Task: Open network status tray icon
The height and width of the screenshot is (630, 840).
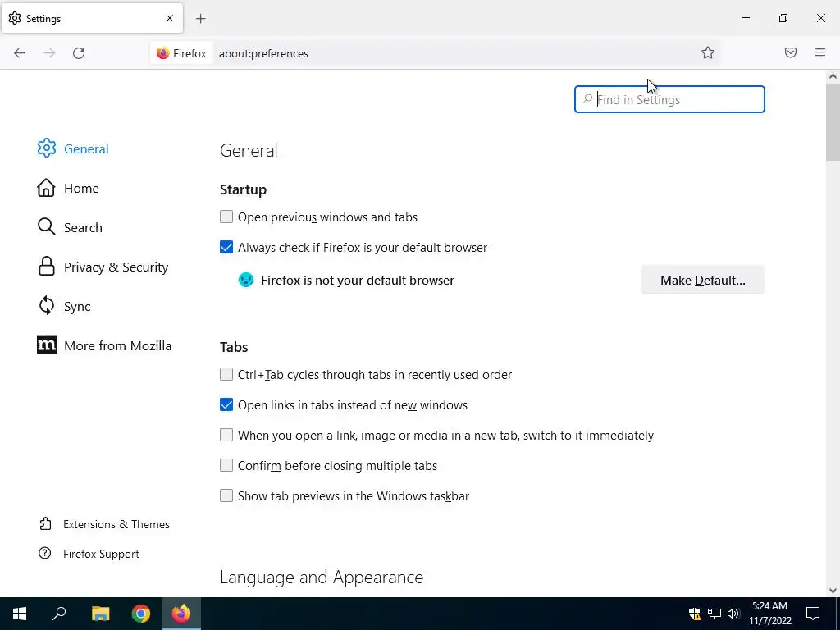Action: (714, 614)
